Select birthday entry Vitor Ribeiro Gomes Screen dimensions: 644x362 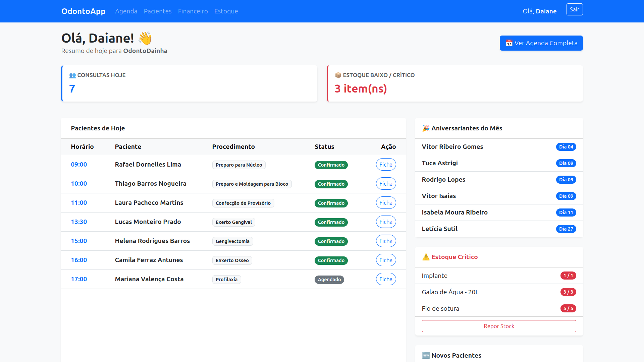pos(499,147)
